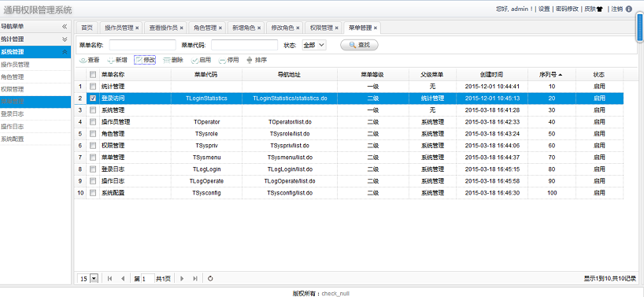Check the 权限管理 row checkbox
The height and width of the screenshot is (297, 644).
click(93, 146)
